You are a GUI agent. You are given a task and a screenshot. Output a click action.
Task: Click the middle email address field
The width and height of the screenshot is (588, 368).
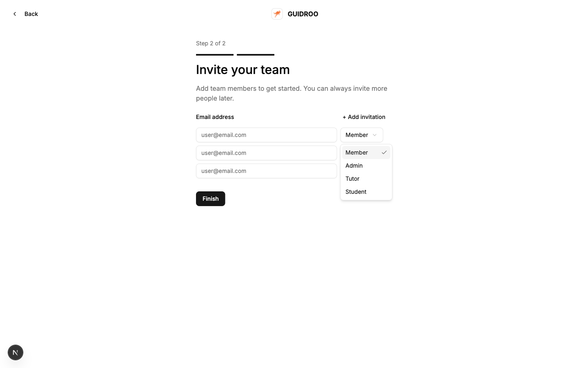266,153
